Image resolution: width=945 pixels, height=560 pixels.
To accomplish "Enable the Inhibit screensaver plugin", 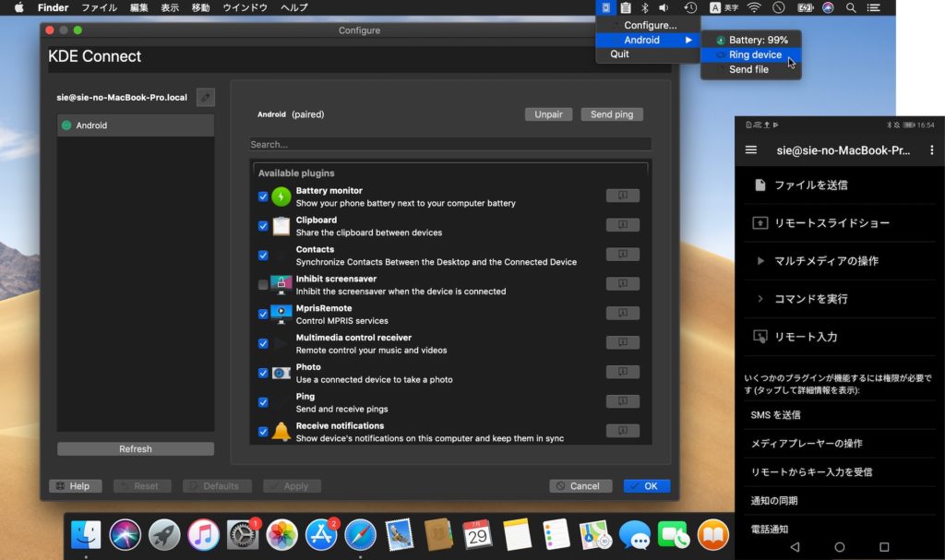I will (262, 283).
